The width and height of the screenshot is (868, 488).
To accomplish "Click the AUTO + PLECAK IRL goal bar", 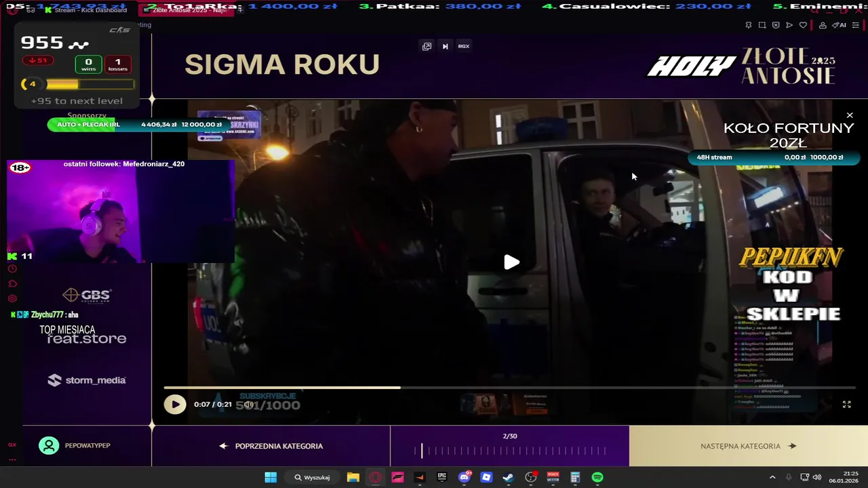I will click(139, 125).
